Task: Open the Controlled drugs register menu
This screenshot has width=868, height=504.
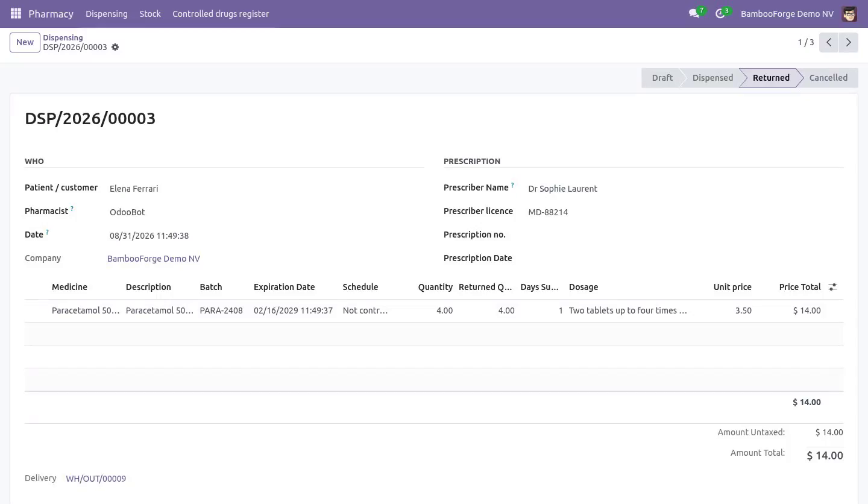Action: point(221,13)
